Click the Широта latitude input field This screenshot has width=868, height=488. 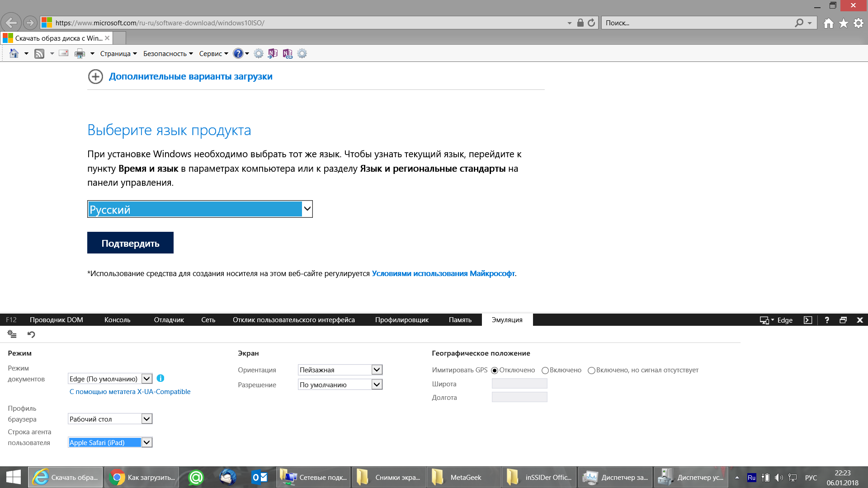tap(519, 384)
